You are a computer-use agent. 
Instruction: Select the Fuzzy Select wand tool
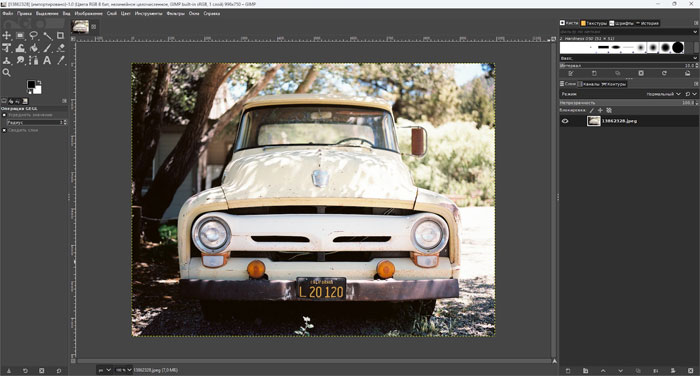47,35
